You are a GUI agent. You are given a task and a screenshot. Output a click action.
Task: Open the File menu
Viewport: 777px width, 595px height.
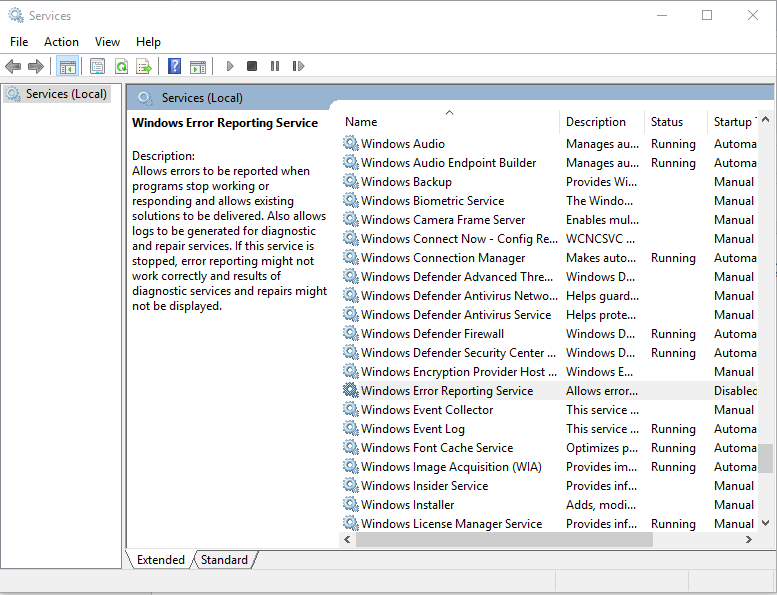click(x=19, y=42)
